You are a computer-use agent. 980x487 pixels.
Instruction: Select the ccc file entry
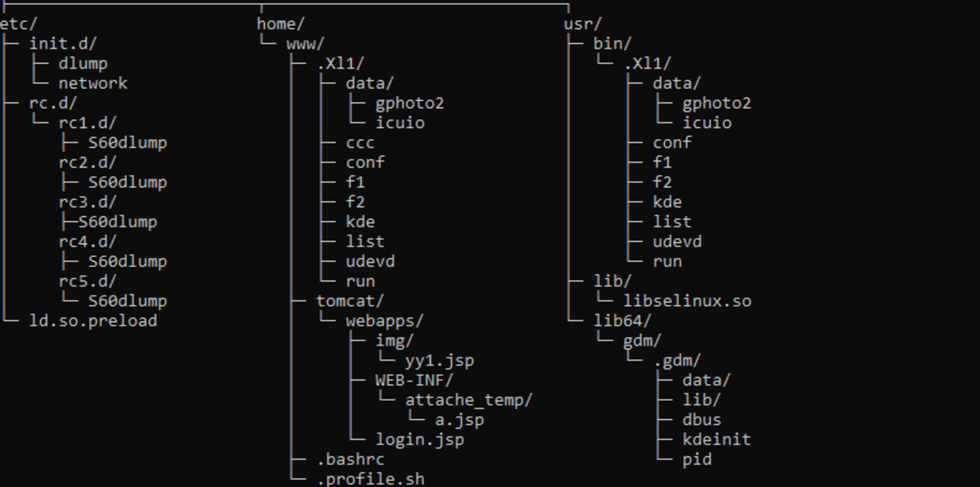pos(360,143)
